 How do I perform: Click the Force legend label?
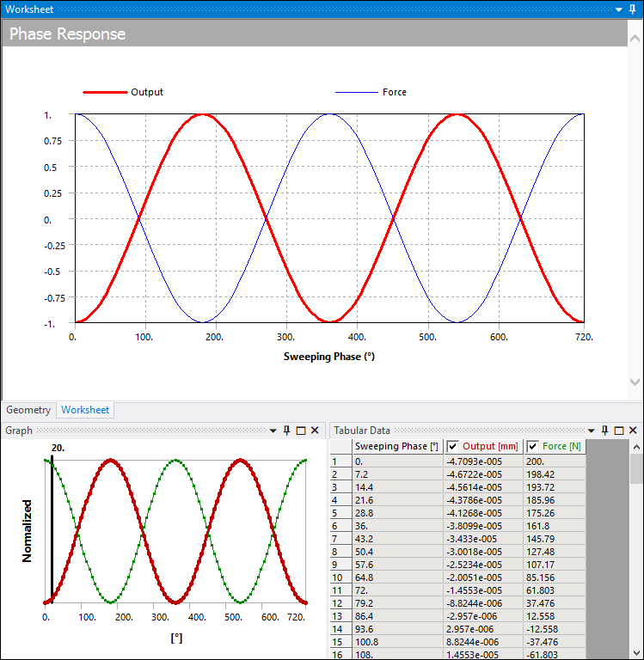394,92
